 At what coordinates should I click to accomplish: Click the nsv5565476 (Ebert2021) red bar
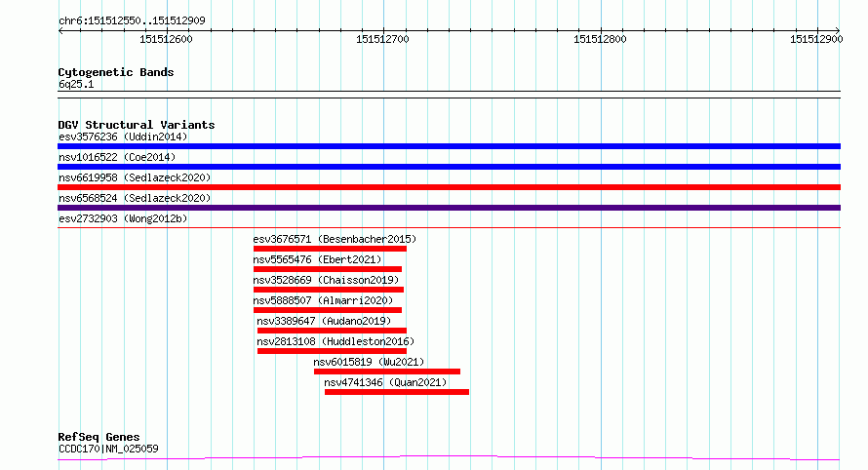tap(328, 269)
